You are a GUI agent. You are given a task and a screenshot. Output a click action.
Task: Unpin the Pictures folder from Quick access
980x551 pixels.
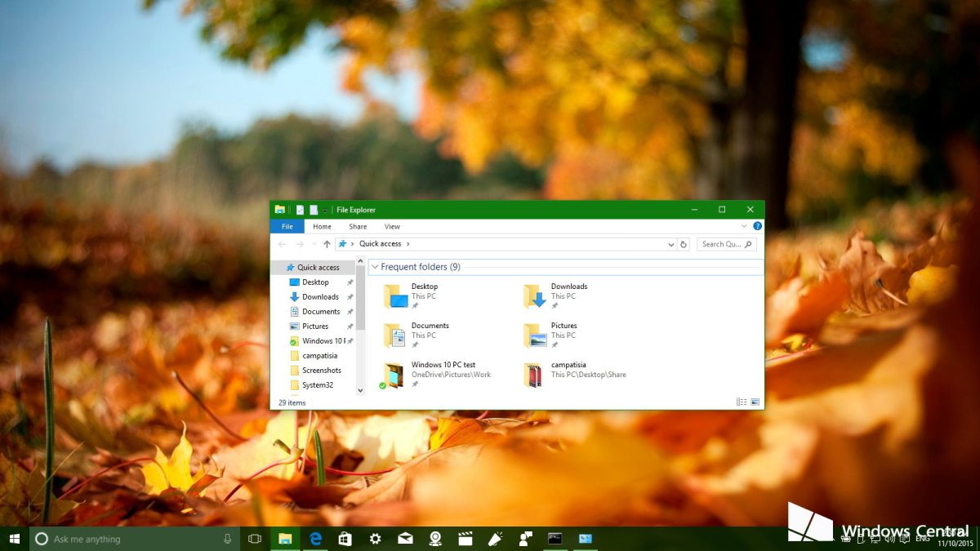[349, 326]
